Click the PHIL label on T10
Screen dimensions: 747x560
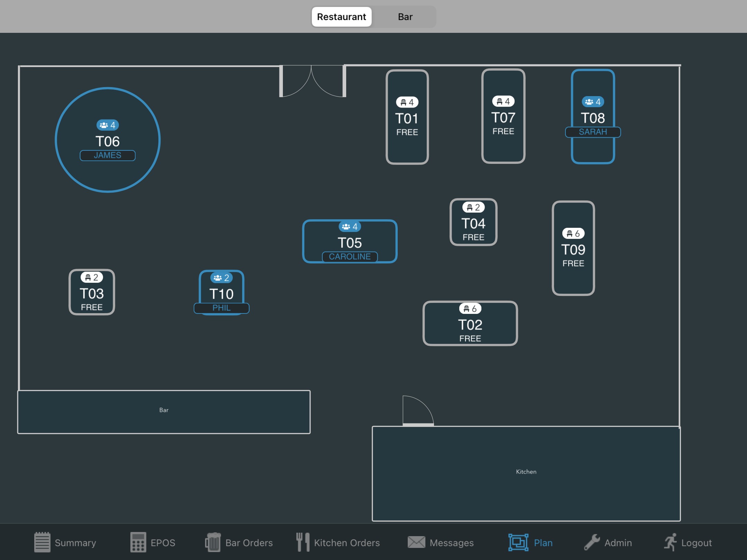coord(221,308)
